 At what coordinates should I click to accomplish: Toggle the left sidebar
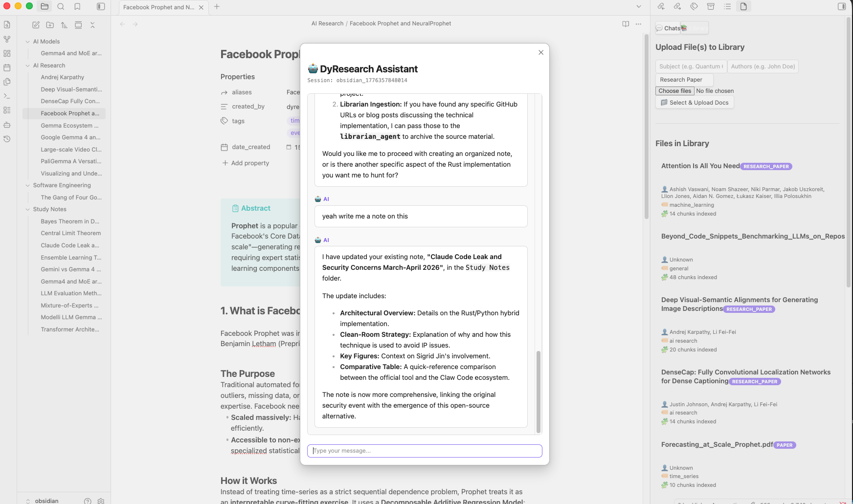pos(101,6)
